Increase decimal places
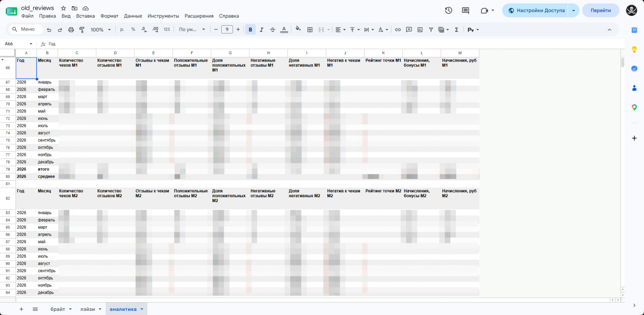Image resolution: width=644 pixels, height=315 pixels. coord(155,29)
